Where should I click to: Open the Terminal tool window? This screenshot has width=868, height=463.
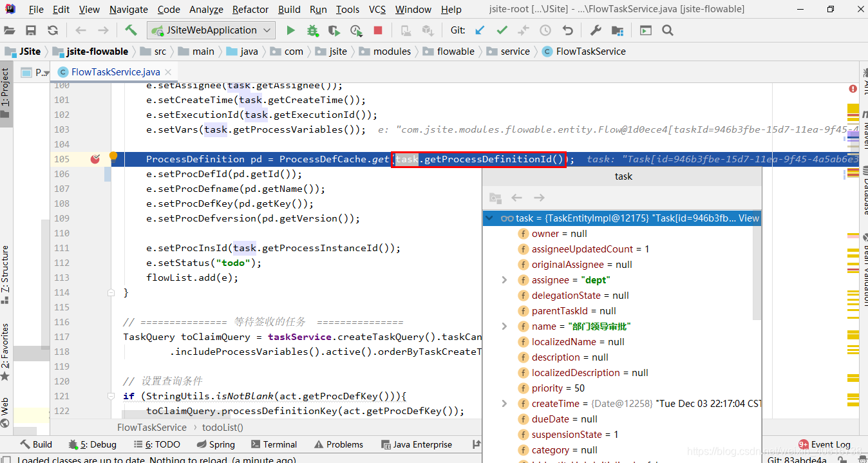274,444
